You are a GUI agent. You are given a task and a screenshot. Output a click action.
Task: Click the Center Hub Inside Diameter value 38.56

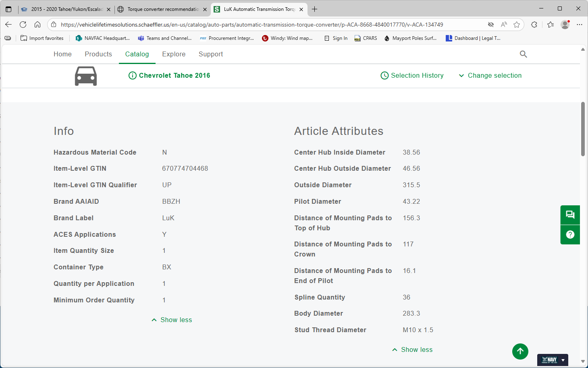click(411, 152)
